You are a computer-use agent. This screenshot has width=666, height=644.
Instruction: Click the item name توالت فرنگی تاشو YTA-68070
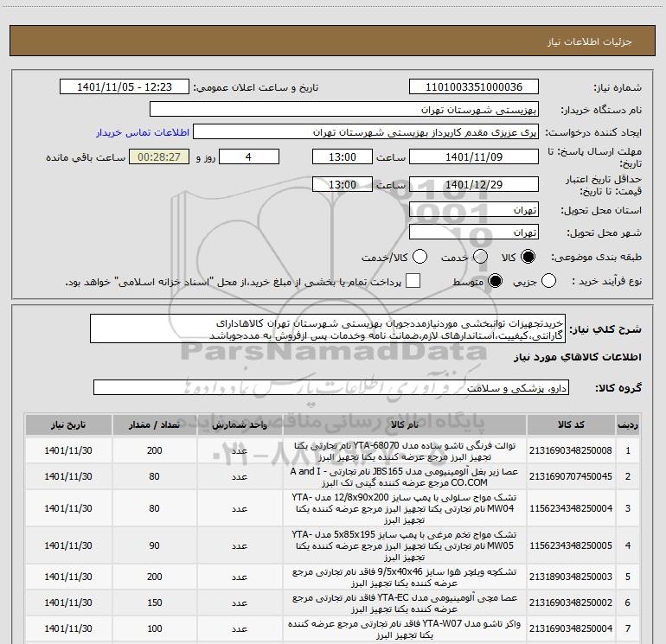405,451
